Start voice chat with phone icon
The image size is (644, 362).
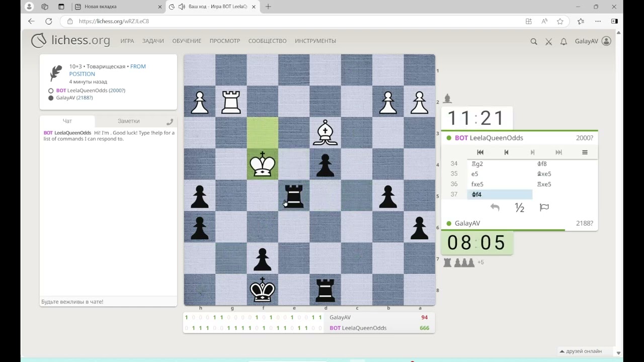(x=170, y=121)
